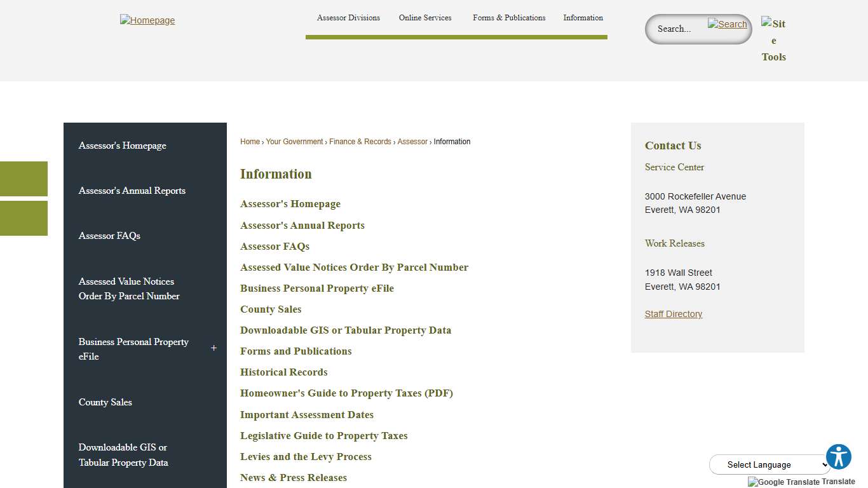Open the Forms & Publications menu
This screenshot has width=868, height=488.
(508, 18)
